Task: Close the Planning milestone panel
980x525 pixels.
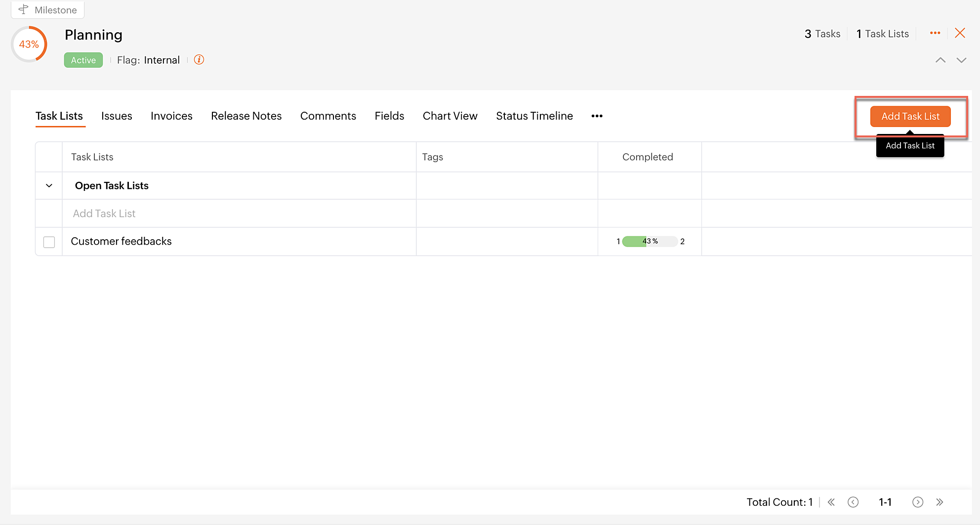Action: tap(960, 33)
